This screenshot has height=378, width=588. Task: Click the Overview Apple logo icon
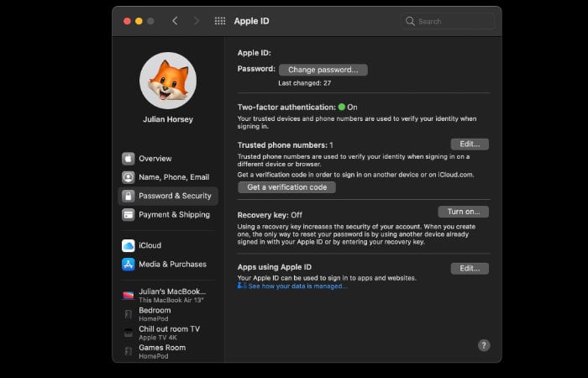pyautogui.click(x=129, y=159)
